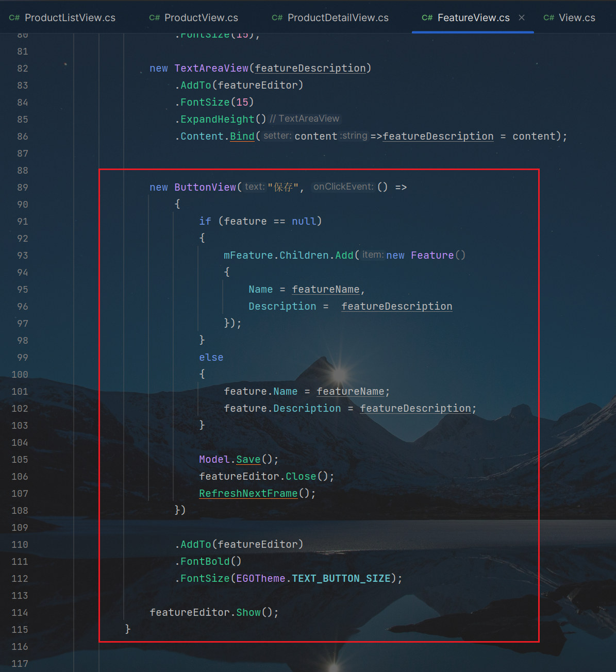Click line number 89 in the gutter
Viewport: 616px width, 672px height.
[23, 188]
